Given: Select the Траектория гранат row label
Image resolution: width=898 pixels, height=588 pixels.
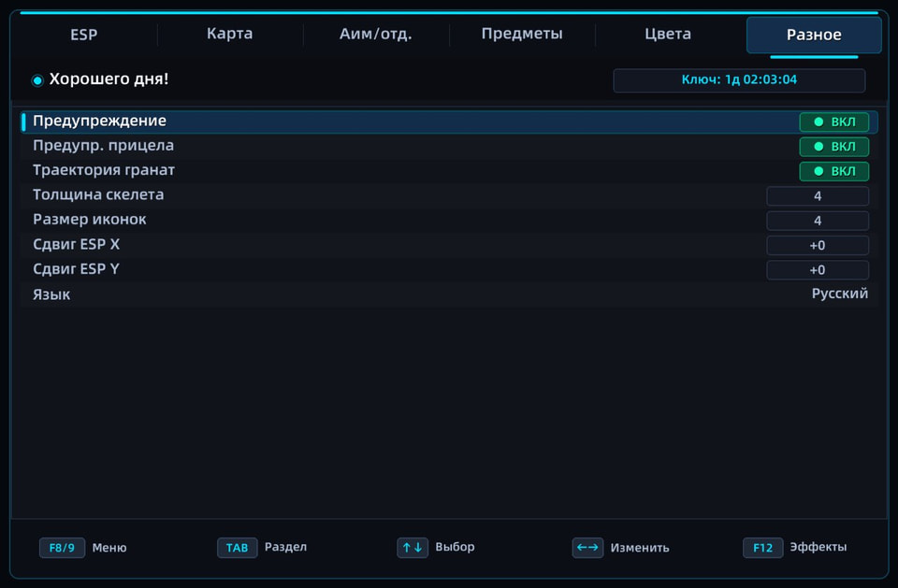Looking at the screenshot, I should tap(104, 170).
